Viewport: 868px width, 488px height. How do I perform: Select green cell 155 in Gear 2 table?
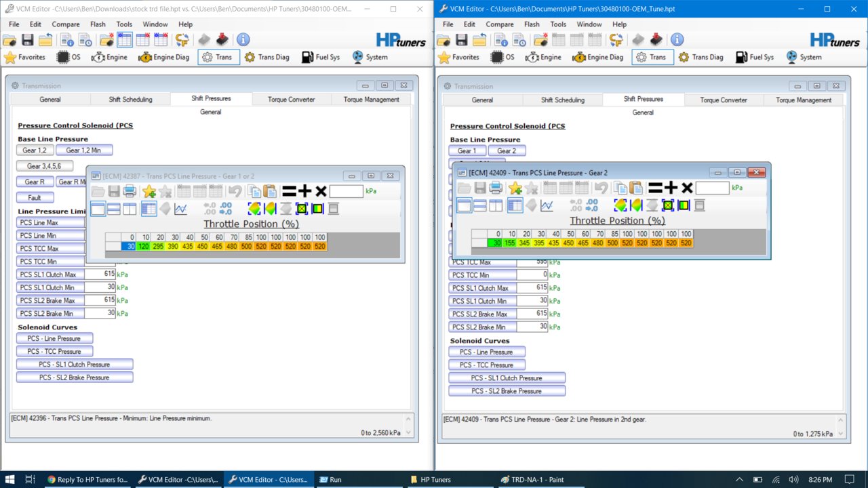(x=509, y=243)
